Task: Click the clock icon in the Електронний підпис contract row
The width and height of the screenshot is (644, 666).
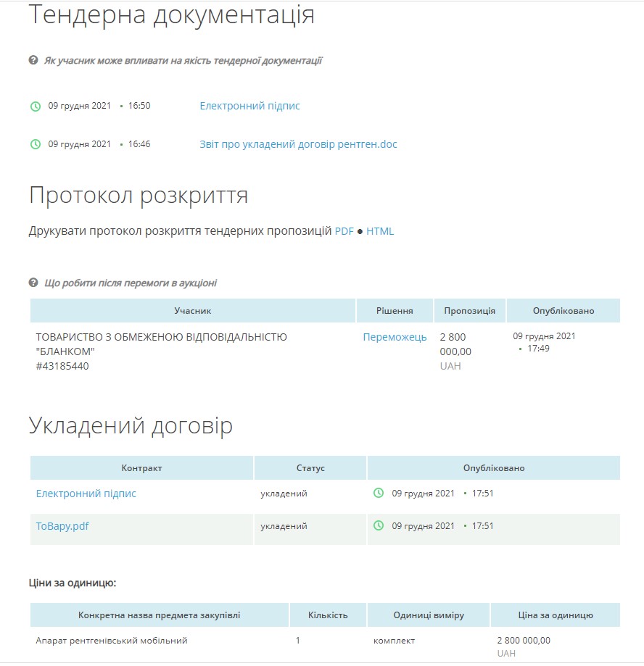Action: pos(379,493)
